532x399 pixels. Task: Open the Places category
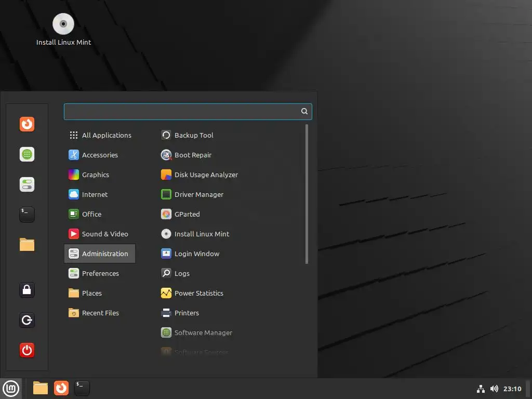click(100, 293)
